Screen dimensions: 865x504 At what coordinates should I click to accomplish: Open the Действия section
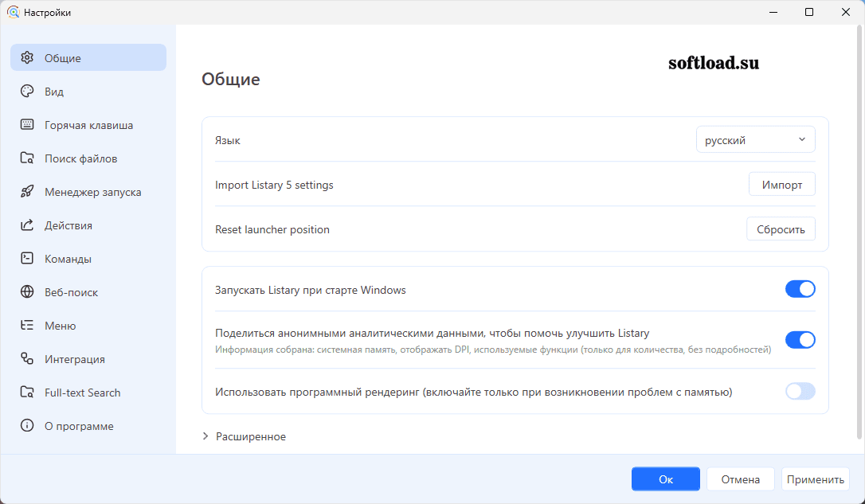88,225
